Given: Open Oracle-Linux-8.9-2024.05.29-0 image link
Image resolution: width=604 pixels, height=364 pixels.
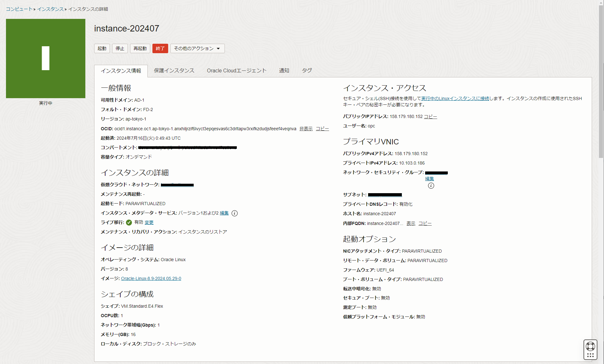Looking at the screenshot, I should [151, 278].
